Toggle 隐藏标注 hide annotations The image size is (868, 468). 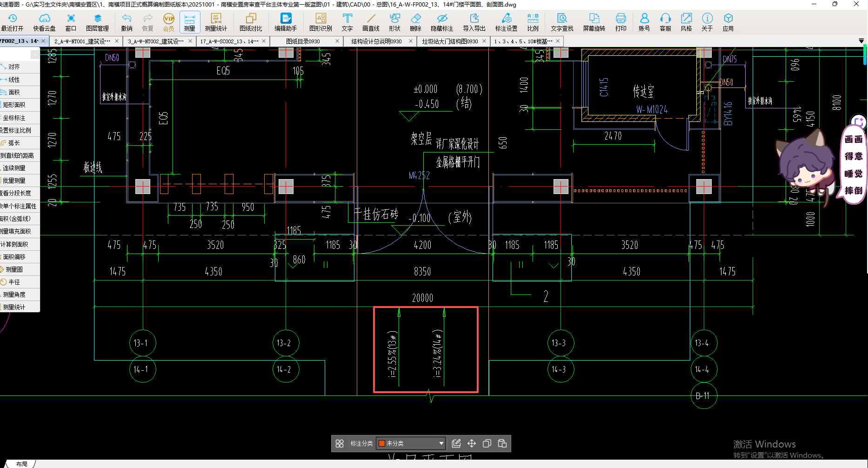click(441, 22)
